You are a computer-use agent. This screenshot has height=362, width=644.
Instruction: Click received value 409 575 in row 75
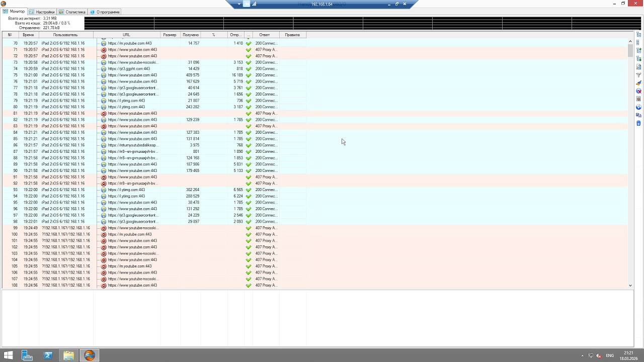coord(193,75)
